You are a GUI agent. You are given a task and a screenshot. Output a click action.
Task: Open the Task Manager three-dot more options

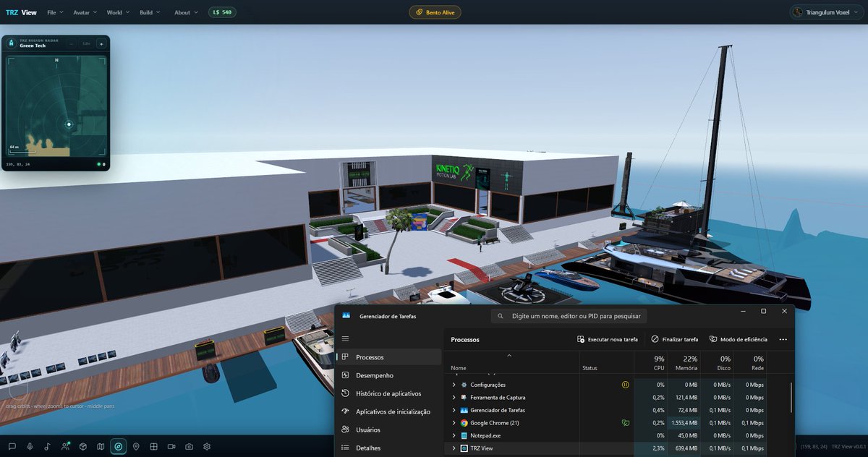[783, 339]
